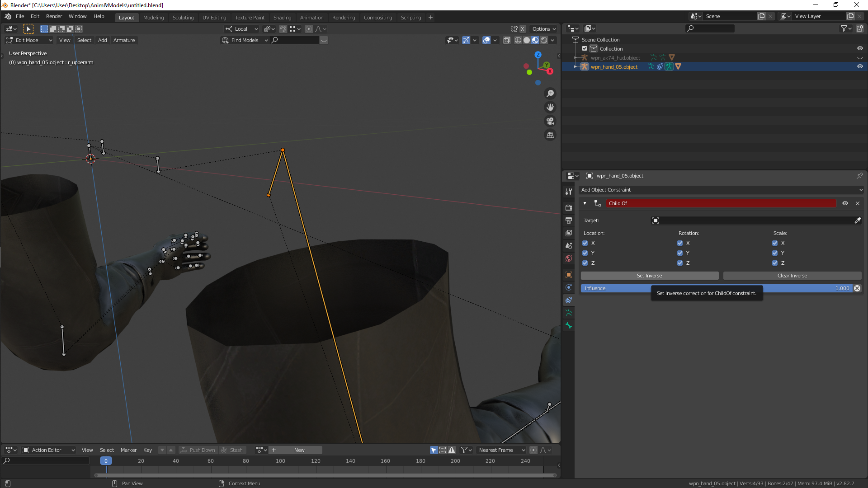The image size is (868, 488).
Task: Open the Transform Orientation Local dropdown
Action: tap(241, 29)
